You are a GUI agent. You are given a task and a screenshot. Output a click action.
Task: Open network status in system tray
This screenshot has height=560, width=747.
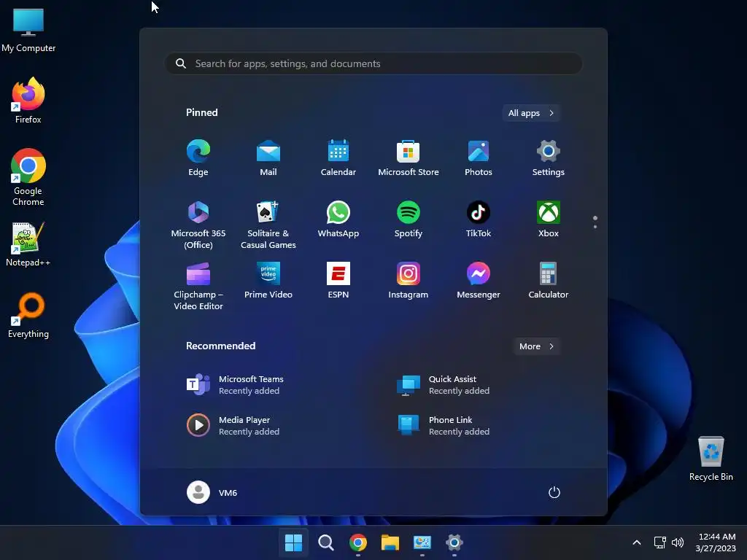[x=659, y=542]
